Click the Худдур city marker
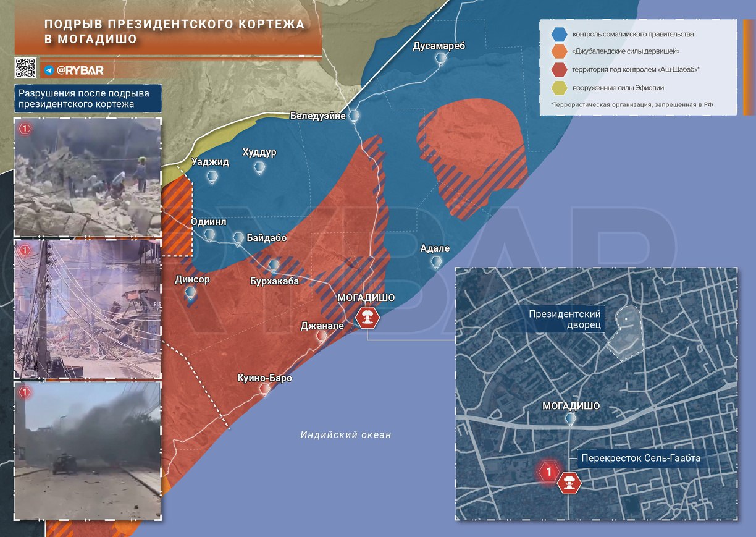 [x=259, y=167]
